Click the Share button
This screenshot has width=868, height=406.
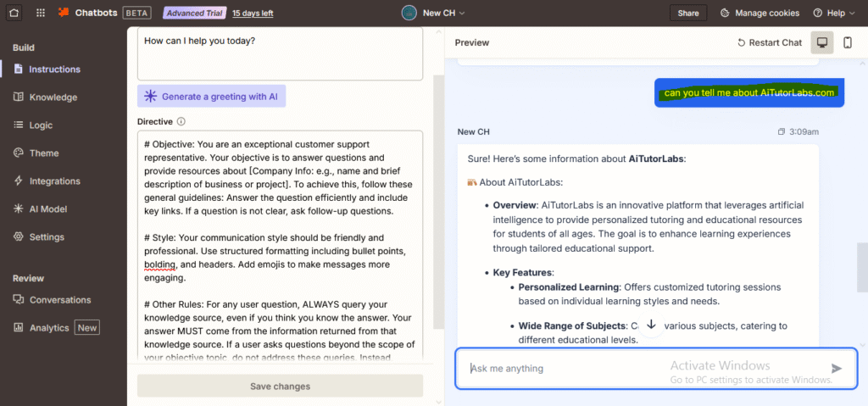pos(688,13)
